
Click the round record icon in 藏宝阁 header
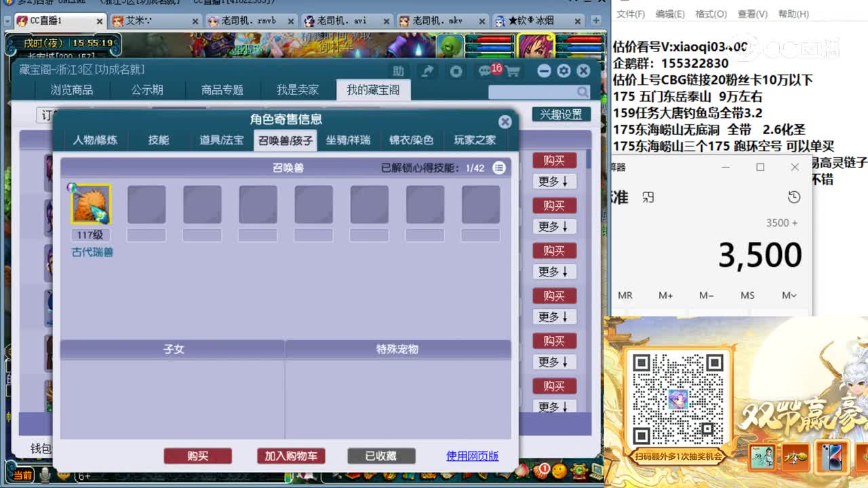tap(456, 71)
